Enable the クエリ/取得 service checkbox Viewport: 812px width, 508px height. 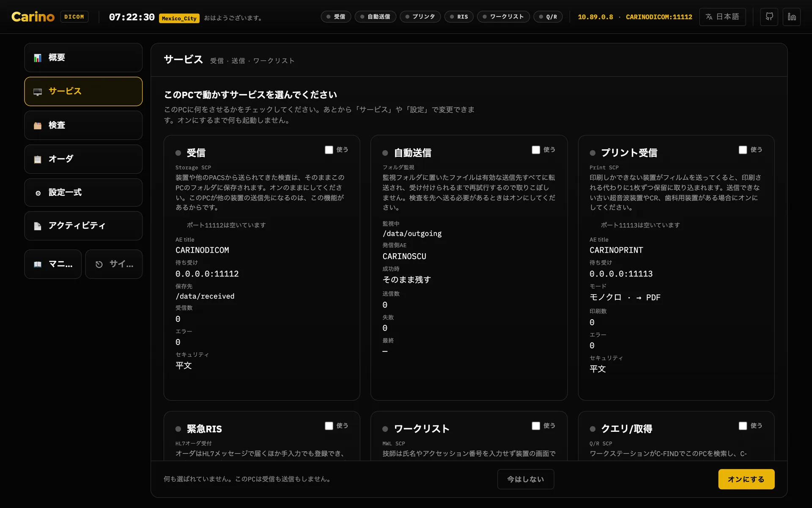point(743,426)
